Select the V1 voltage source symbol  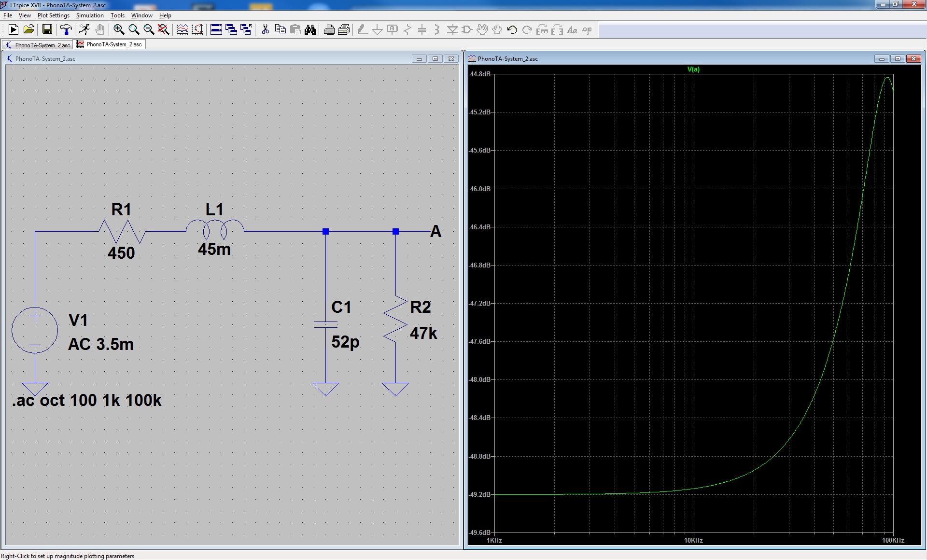coord(35,330)
